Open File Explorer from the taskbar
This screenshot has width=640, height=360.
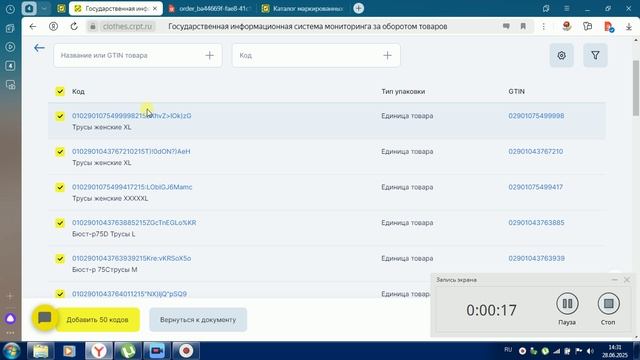coord(40,351)
